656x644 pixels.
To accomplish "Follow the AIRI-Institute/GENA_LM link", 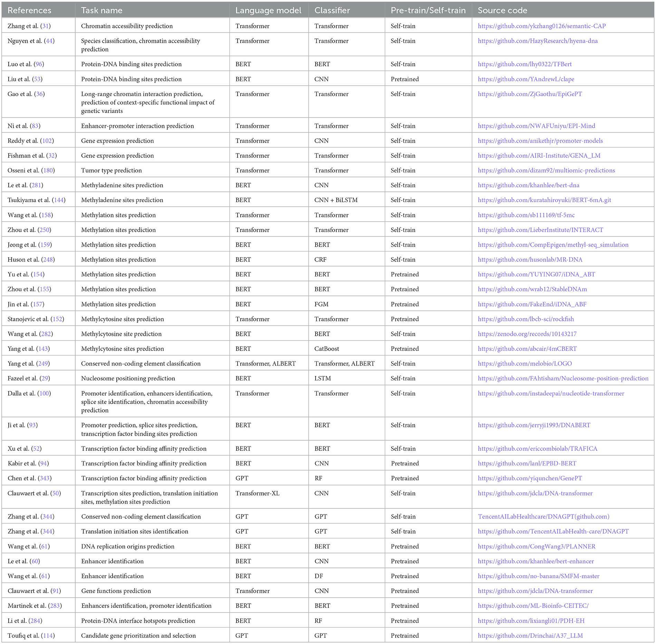I will tap(539, 155).
